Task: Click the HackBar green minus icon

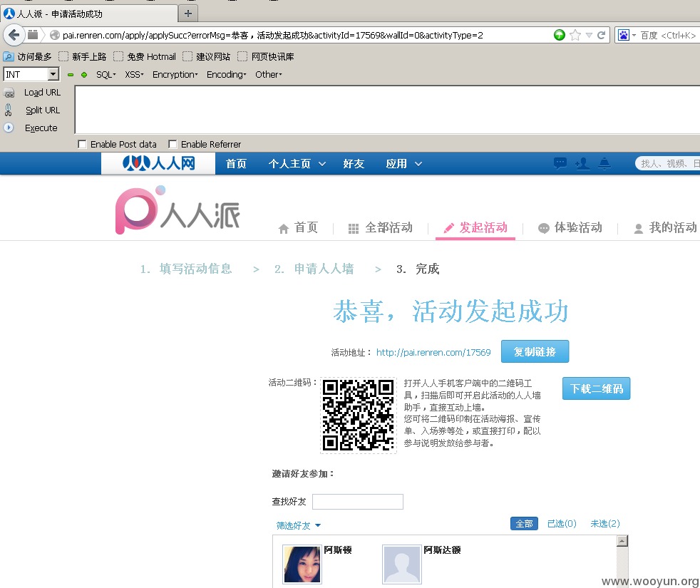Action: point(70,75)
